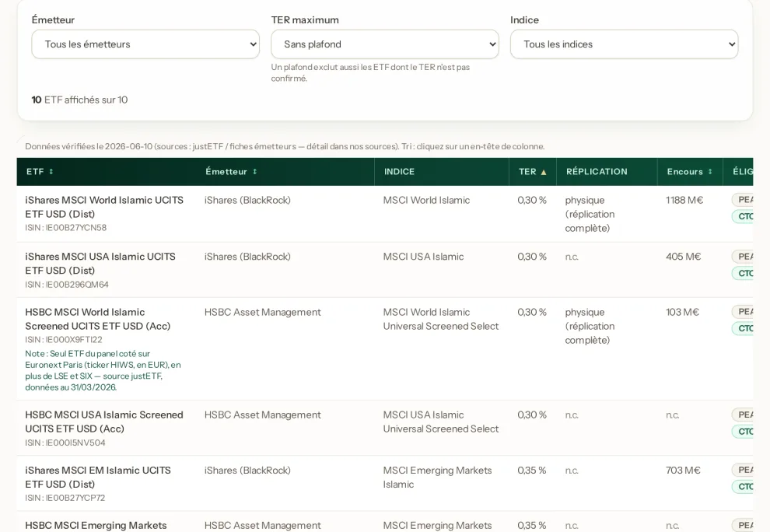This screenshot has height=532, width=770.
Task: Click iShares (BlackRock) in the EM Islamic row
Action: point(247,470)
